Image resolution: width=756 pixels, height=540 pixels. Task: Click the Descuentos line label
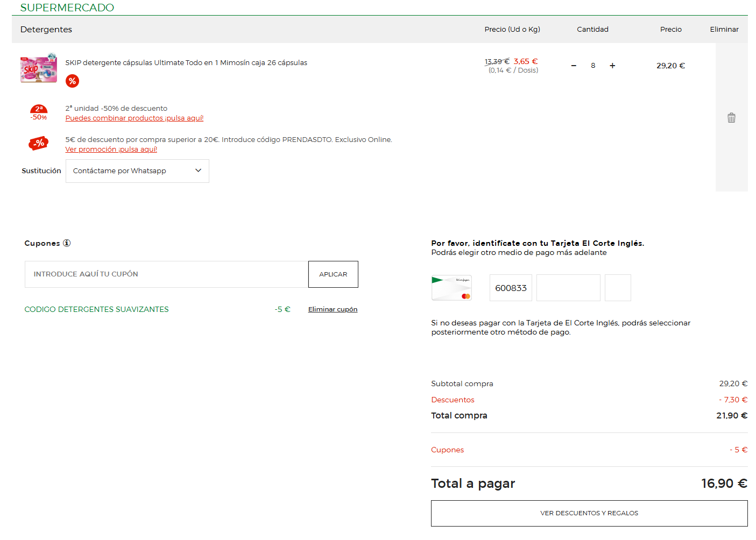(453, 400)
